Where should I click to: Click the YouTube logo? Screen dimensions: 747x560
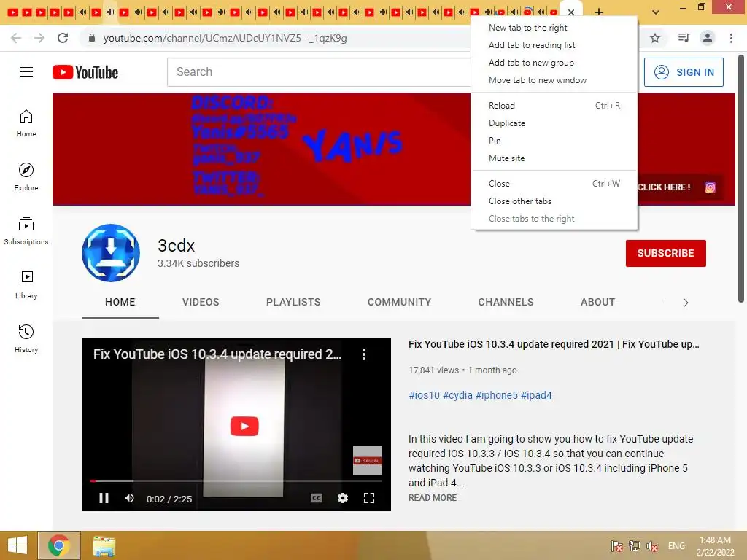(x=85, y=72)
